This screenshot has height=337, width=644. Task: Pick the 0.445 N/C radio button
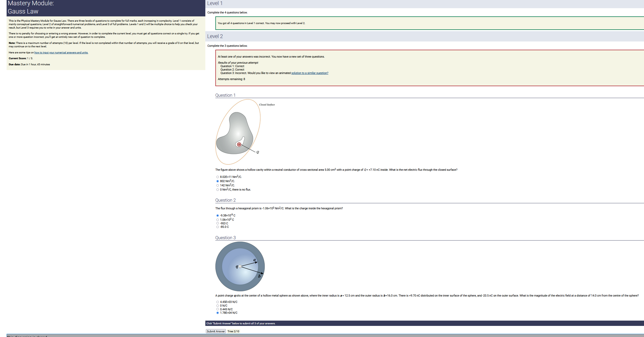[217, 309]
